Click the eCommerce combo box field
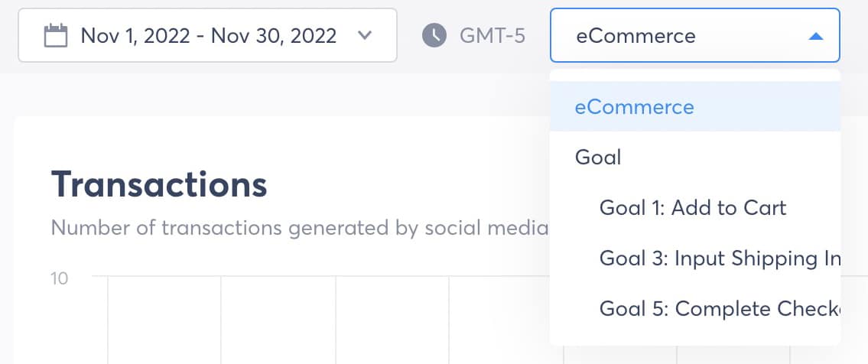868x364 pixels. click(694, 35)
